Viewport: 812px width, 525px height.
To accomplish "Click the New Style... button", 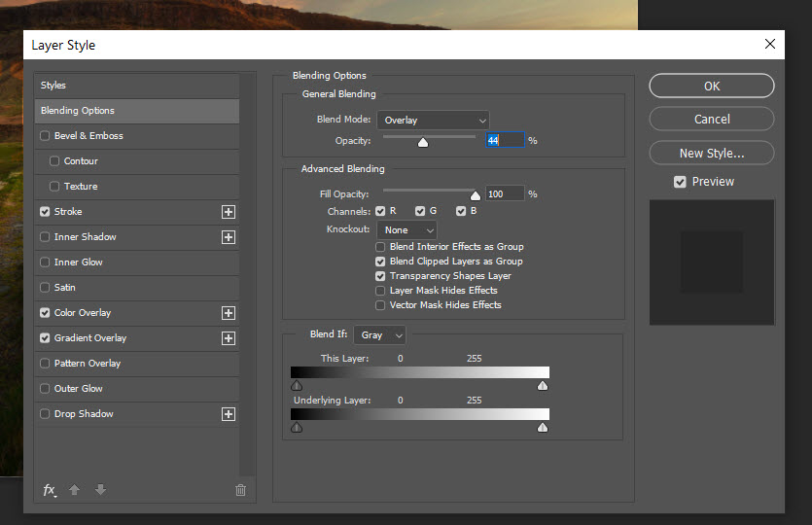I will click(712, 154).
